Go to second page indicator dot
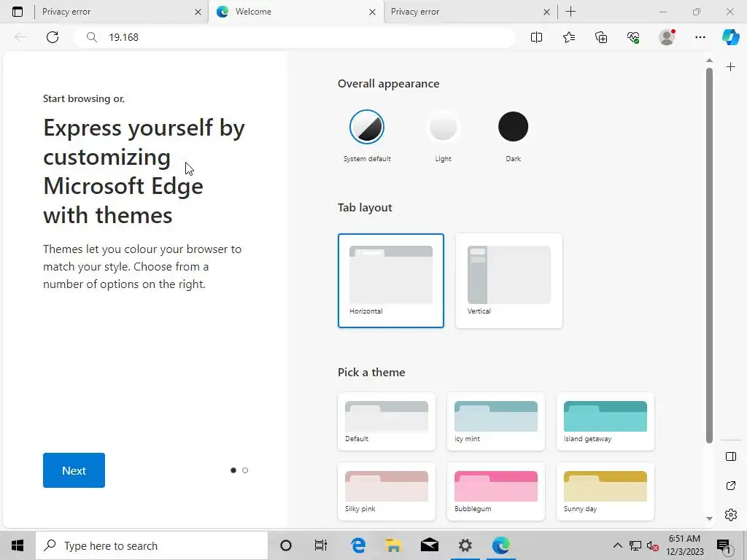The width and height of the screenshot is (747, 560). (245, 470)
